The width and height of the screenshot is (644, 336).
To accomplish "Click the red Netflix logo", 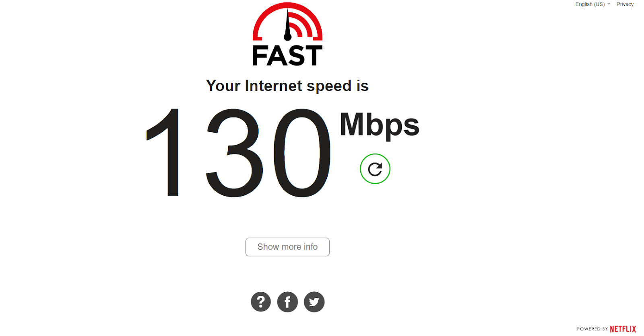I will [623, 329].
